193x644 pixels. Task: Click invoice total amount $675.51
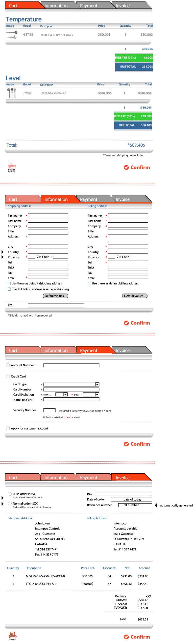pyautogui.click(x=143, y=619)
